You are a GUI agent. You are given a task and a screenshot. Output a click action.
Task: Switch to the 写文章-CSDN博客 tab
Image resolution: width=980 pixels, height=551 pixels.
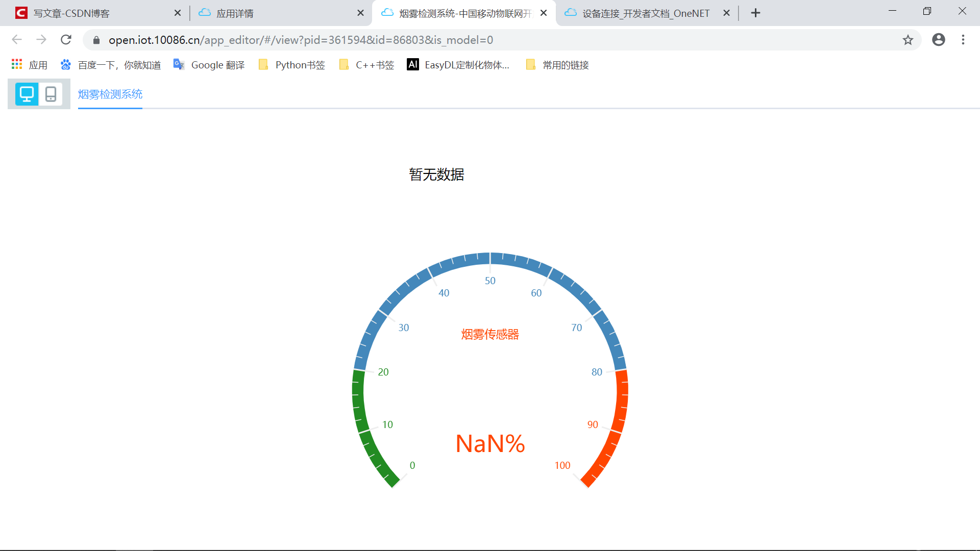(92, 13)
